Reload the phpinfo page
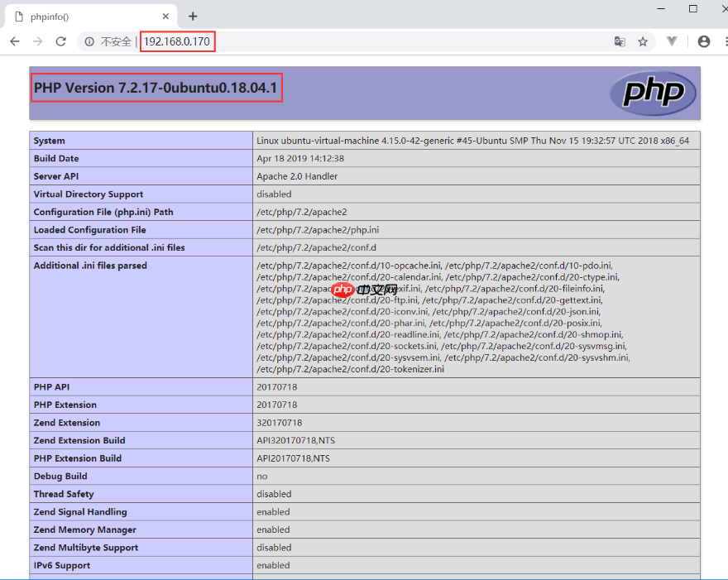 click(61, 41)
